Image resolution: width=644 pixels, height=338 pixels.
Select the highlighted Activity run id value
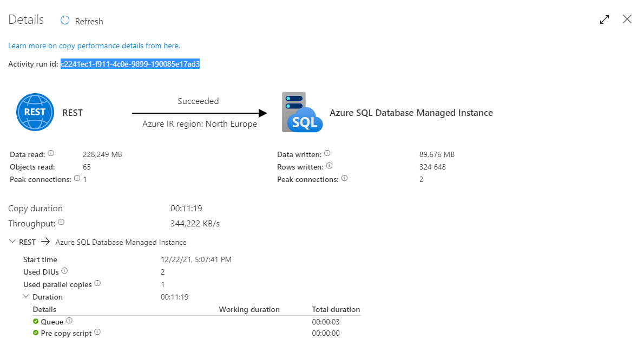pyautogui.click(x=130, y=63)
